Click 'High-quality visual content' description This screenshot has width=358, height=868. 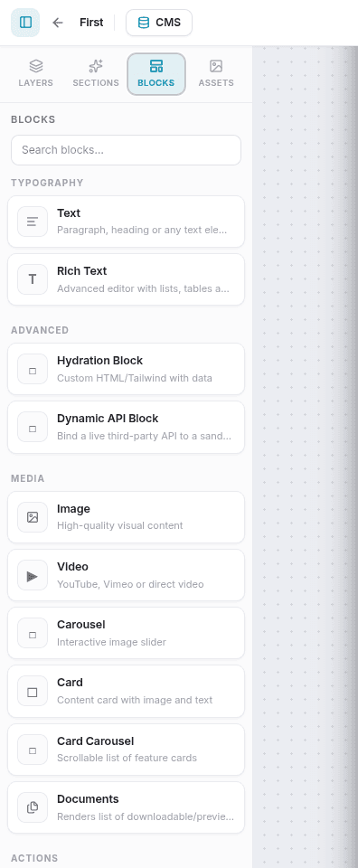point(120,525)
